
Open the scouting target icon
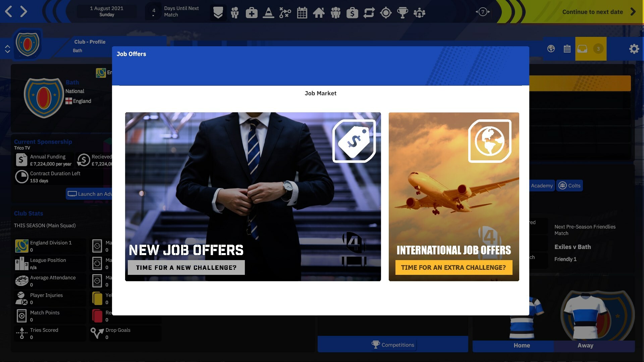coord(386,13)
